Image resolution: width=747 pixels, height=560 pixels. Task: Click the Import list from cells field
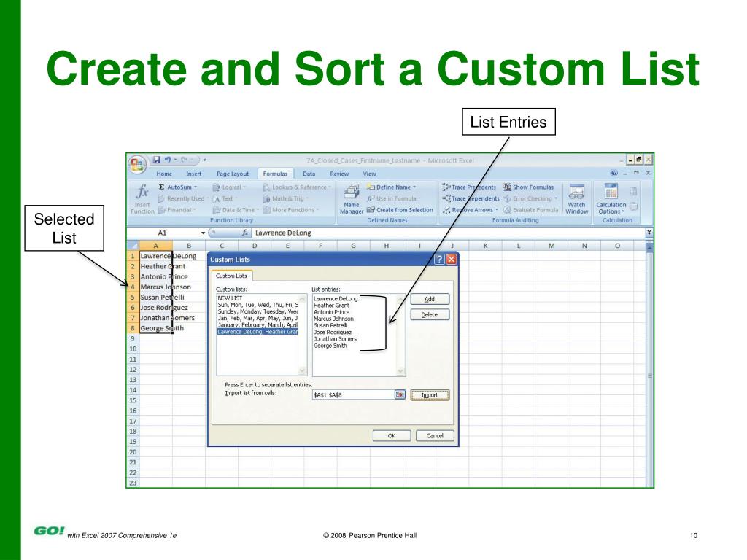(352, 394)
